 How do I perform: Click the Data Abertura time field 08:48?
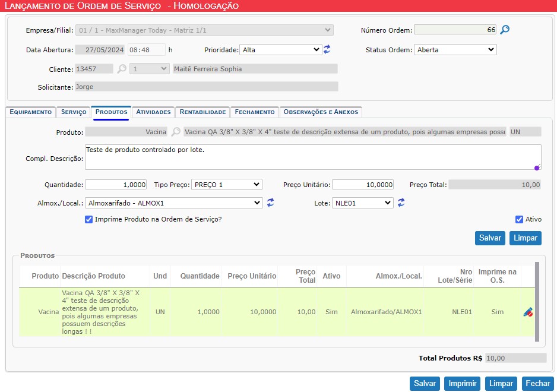tap(146, 50)
